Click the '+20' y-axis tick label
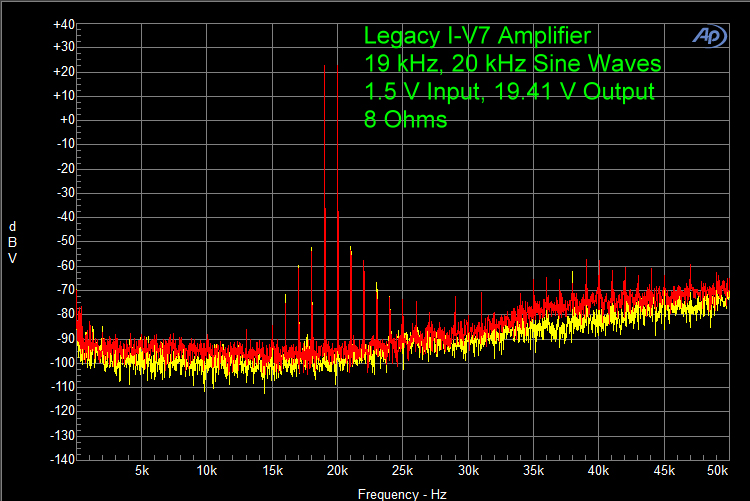750x501 pixels. click(63, 72)
